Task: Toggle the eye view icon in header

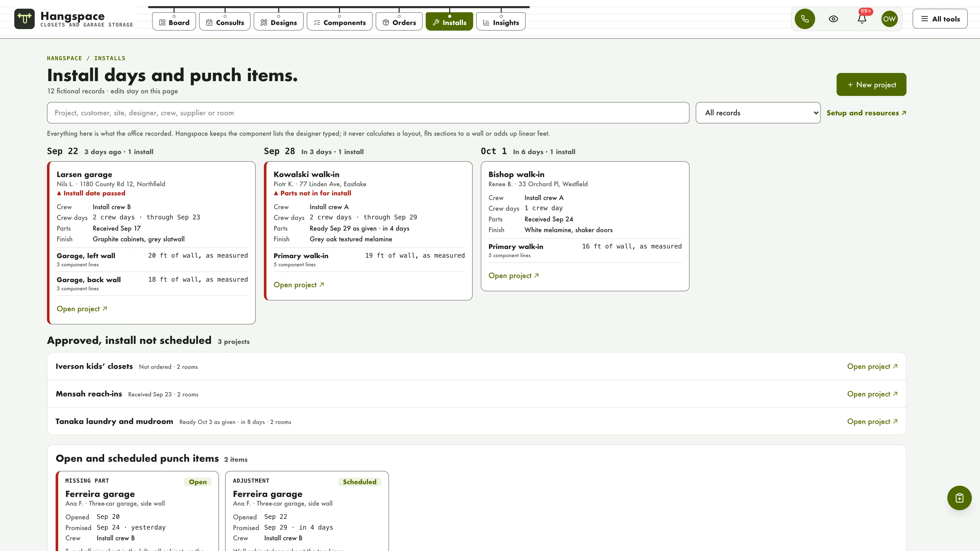Action: point(833,19)
